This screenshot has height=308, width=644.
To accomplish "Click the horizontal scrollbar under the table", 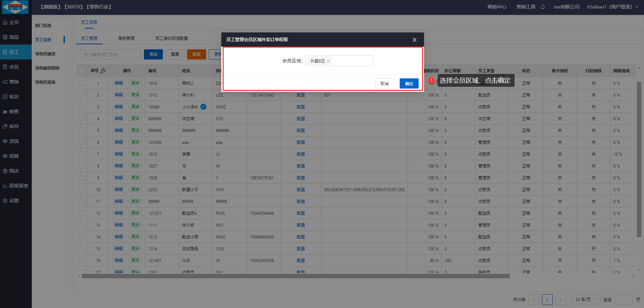I will point(295,276).
